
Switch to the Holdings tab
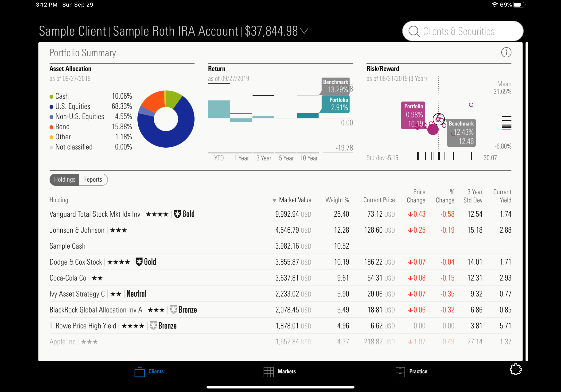(64, 180)
